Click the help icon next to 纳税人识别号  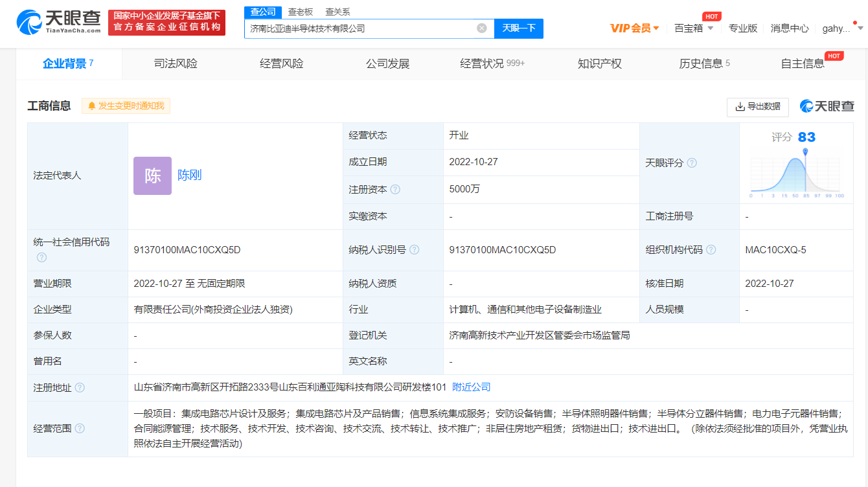click(x=415, y=249)
